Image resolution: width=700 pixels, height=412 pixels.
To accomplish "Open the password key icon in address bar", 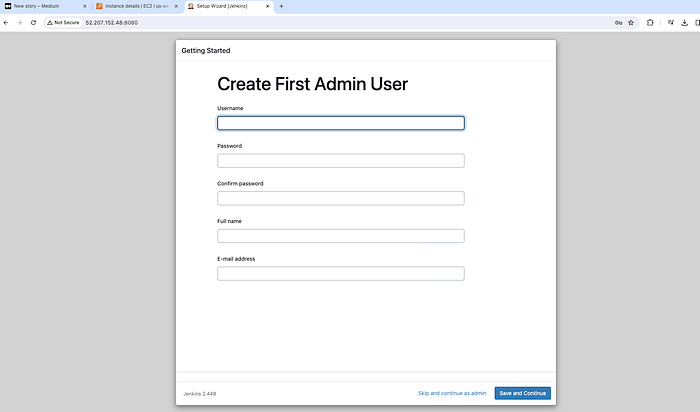I will click(x=618, y=22).
